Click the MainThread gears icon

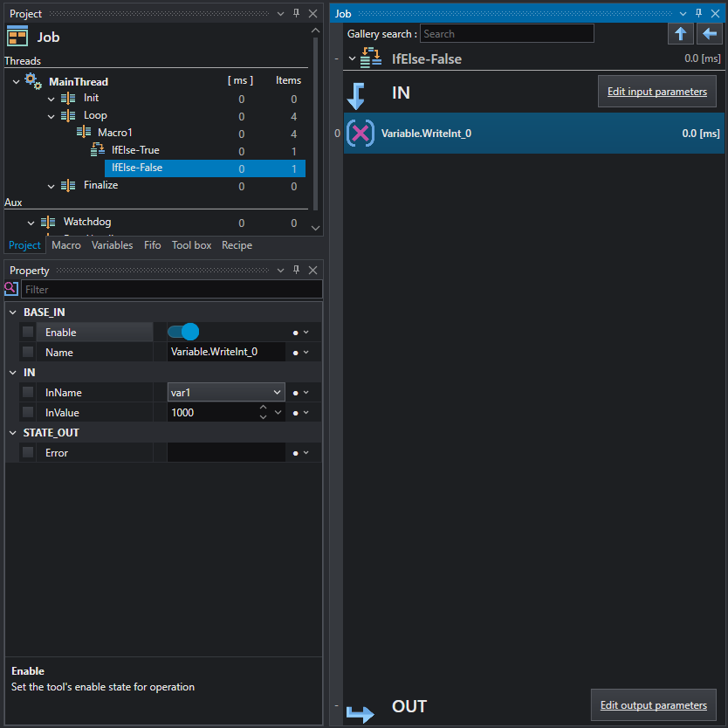click(x=33, y=81)
